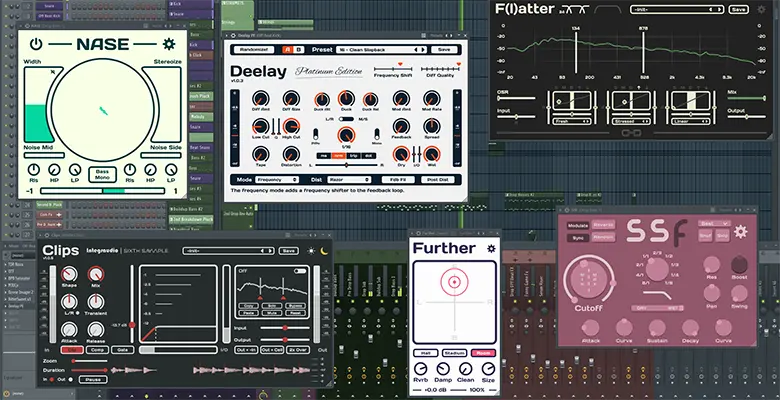The height and width of the screenshot is (400, 780).
Task: Click the Clips Mix knob
Action: tap(96, 274)
